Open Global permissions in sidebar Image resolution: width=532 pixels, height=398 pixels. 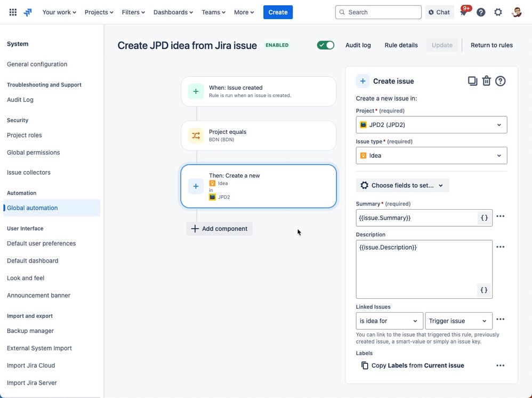[x=33, y=153]
